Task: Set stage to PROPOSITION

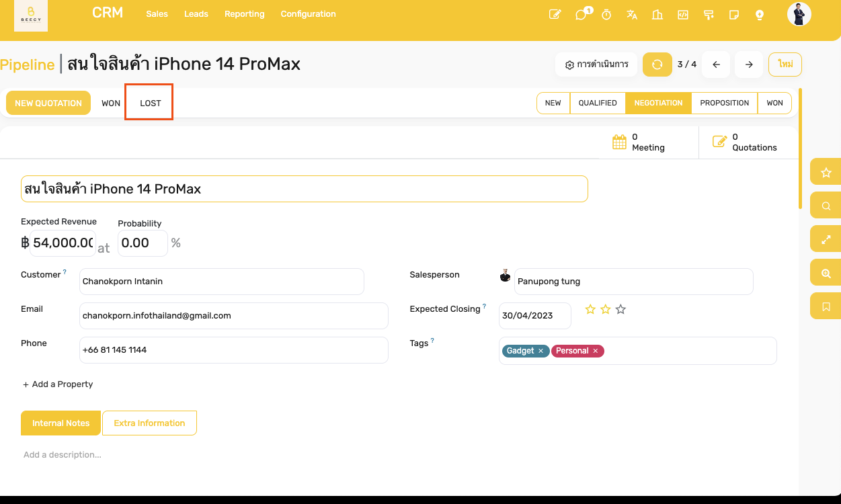Action: point(725,103)
